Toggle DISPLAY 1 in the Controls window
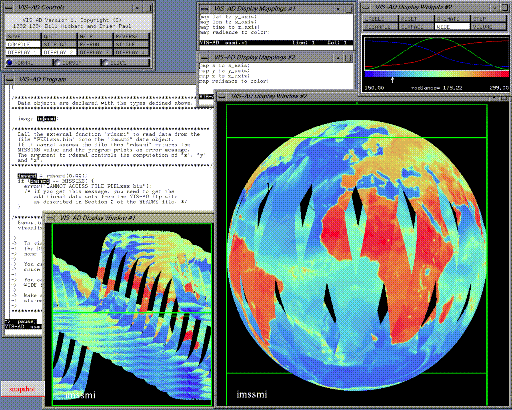The width and height of the screenshot is (512, 410). click(23, 52)
